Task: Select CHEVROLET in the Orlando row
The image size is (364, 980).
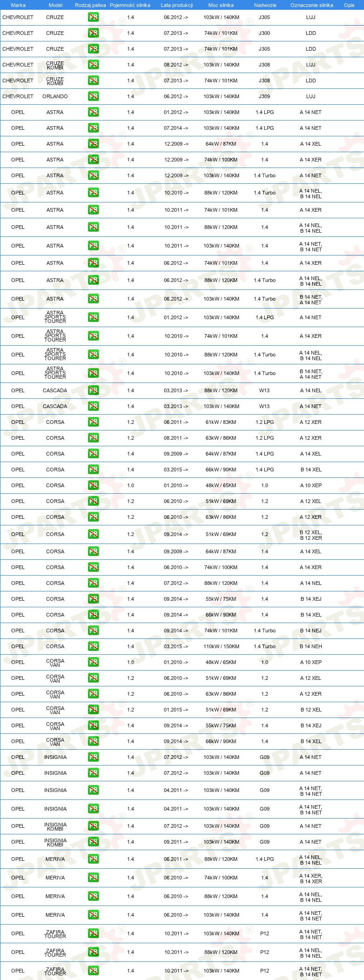Action: coord(18,96)
